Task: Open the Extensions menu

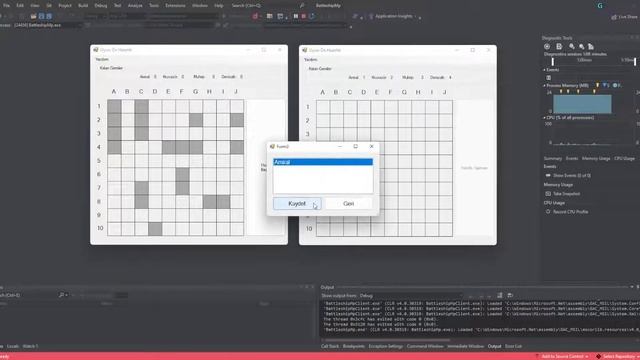Action: point(176,6)
